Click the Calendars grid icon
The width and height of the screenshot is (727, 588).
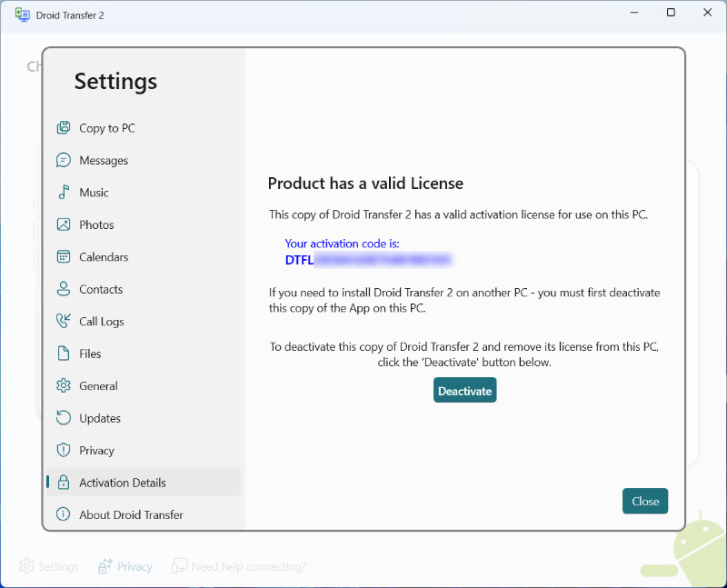tap(64, 256)
